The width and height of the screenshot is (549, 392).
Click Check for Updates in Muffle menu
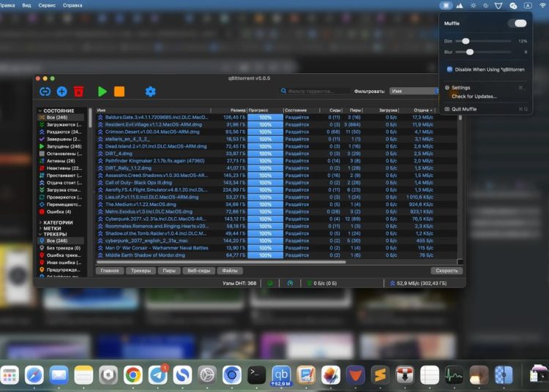point(474,97)
